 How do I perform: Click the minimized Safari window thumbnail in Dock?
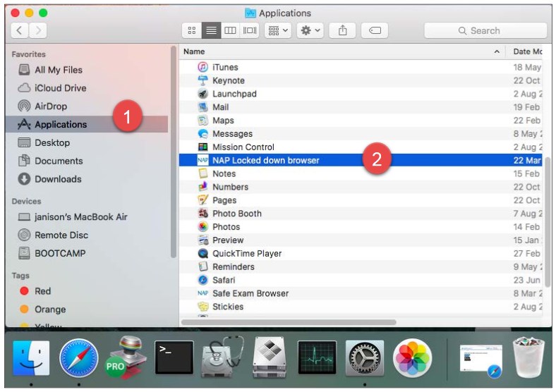(x=481, y=360)
